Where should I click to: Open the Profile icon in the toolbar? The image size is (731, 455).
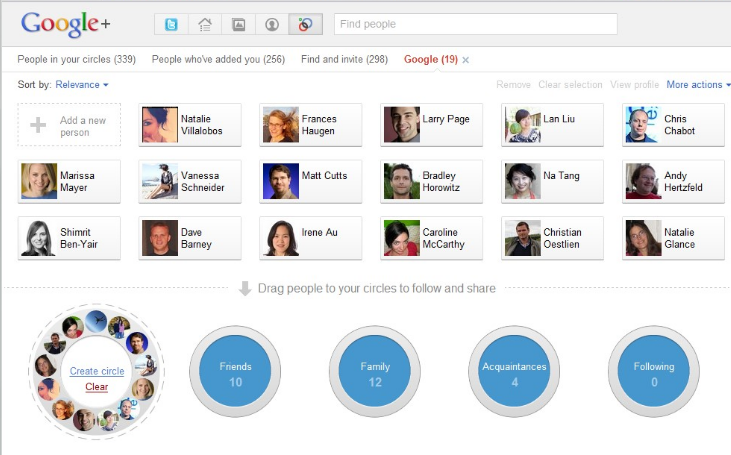tap(270, 24)
